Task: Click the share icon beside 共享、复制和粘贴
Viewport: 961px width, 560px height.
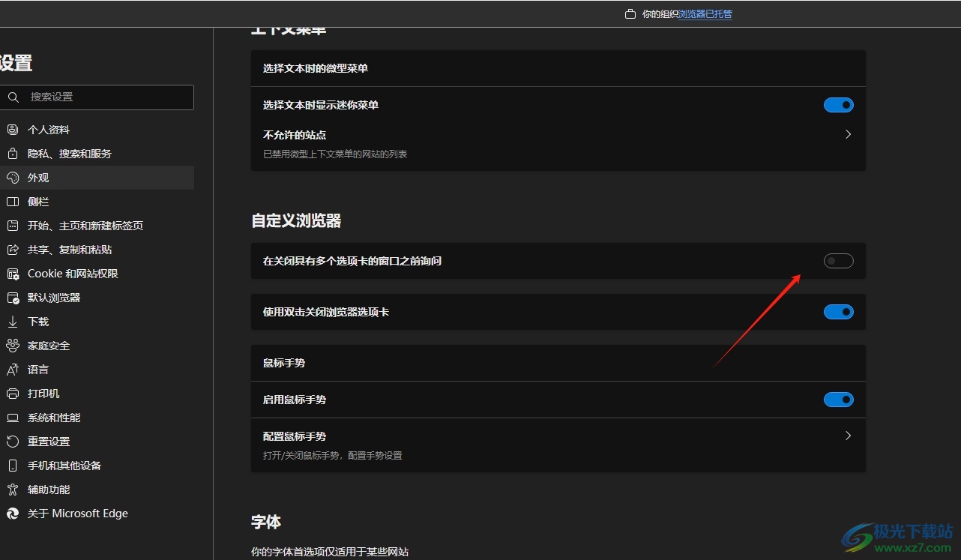Action: pos(13,250)
